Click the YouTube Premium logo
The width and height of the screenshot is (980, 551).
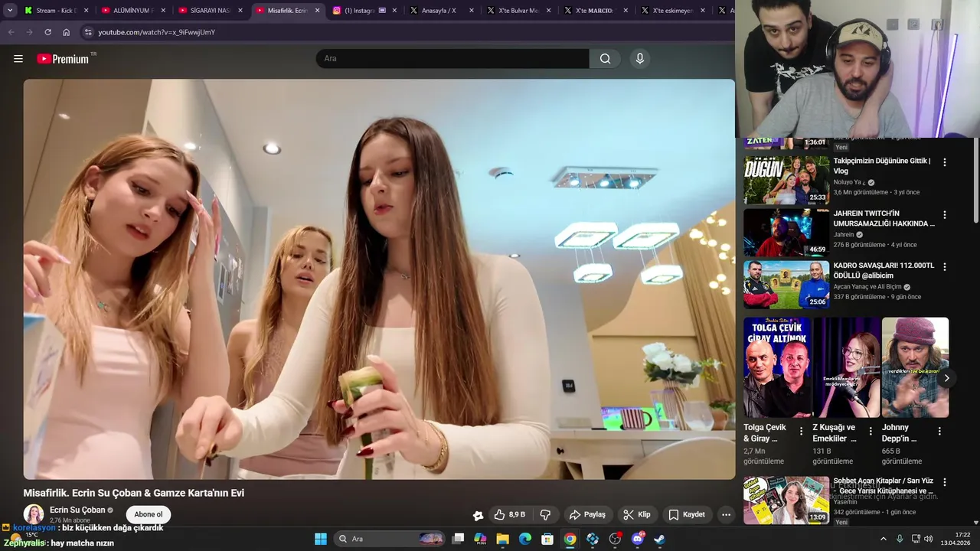point(64,59)
